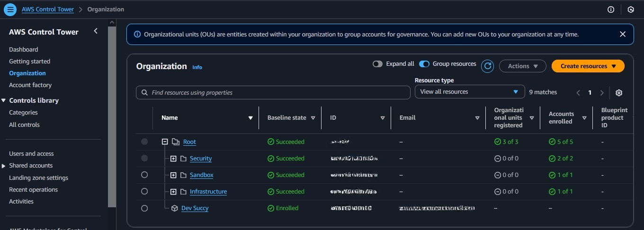Open the Actions dropdown

[x=523, y=66]
